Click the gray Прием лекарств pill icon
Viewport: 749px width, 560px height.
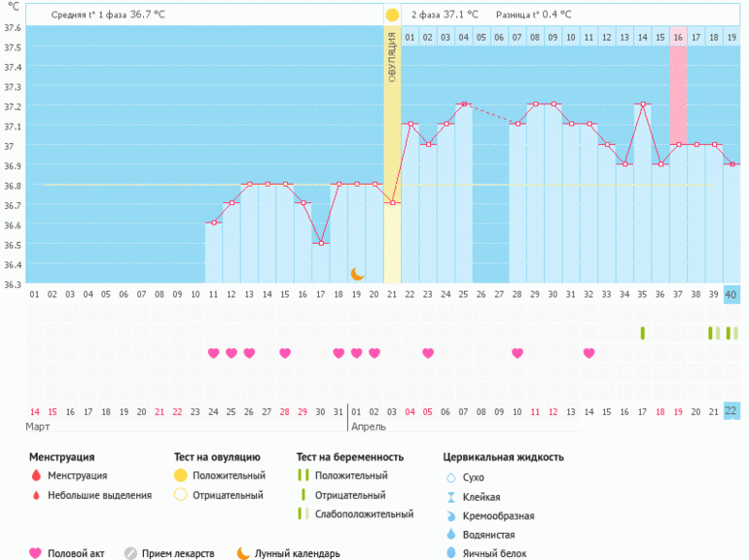[x=130, y=553]
